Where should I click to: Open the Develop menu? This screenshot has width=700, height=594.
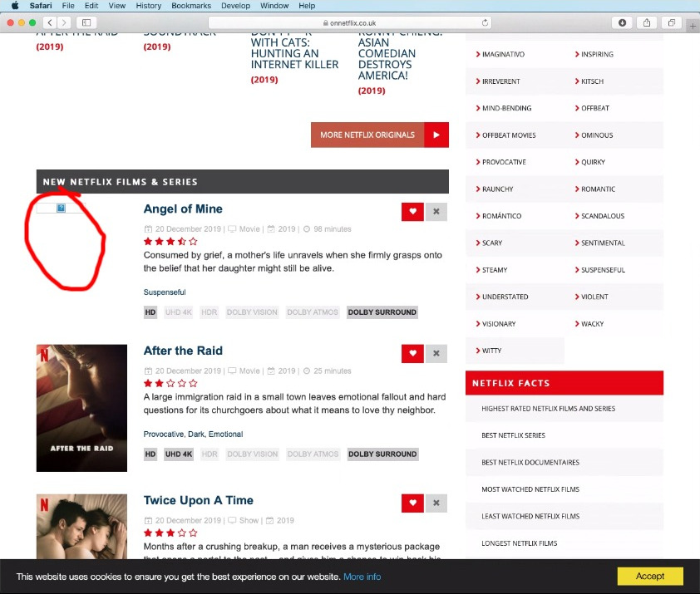click(x=235, y=6)
